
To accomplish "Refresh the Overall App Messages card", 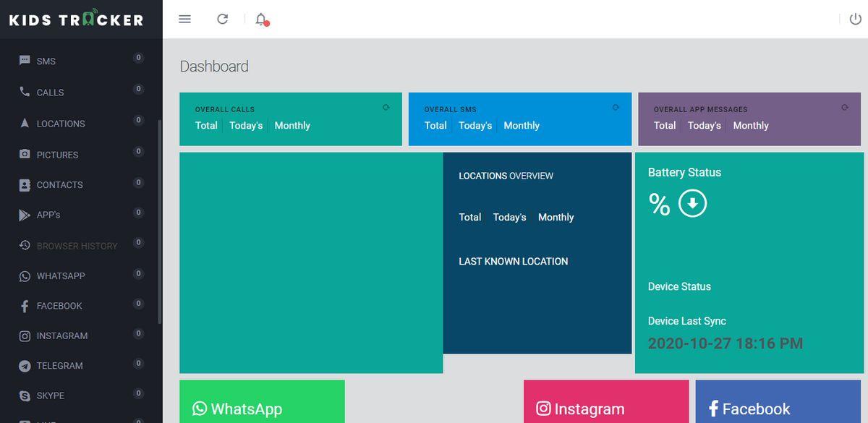I will coord(845,108).
